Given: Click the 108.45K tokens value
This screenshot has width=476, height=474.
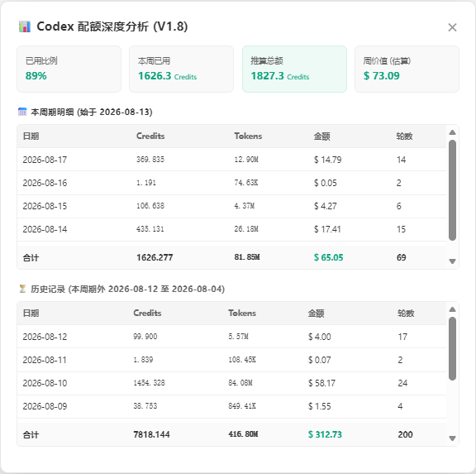Looking at the screenshot, I should [x=242, y=360].
